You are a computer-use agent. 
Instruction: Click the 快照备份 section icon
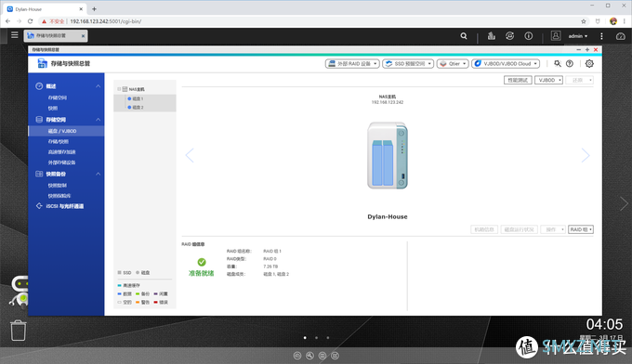[x=39, y=174]
